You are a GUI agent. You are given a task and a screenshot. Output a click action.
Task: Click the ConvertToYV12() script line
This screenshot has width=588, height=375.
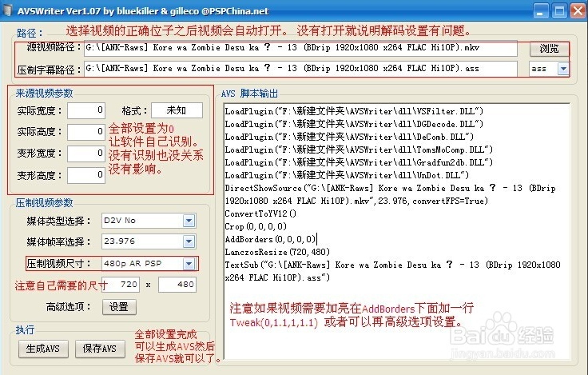pyautogui.click(x=260, y=213)
